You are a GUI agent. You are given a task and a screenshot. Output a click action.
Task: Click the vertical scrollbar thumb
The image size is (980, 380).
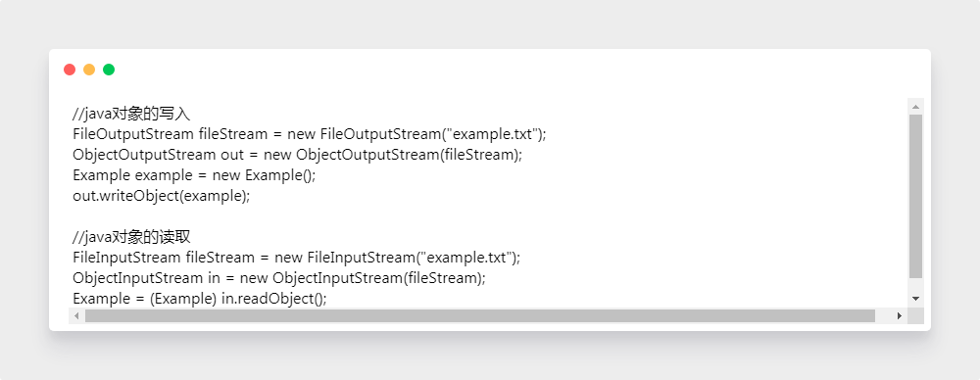coord(915,196)
